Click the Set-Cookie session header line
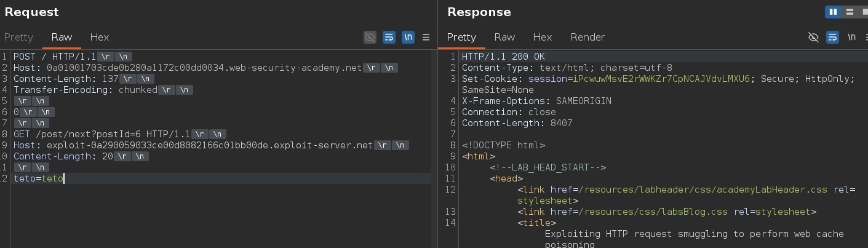Screen dimensions: 868x248 coord(658,78)
